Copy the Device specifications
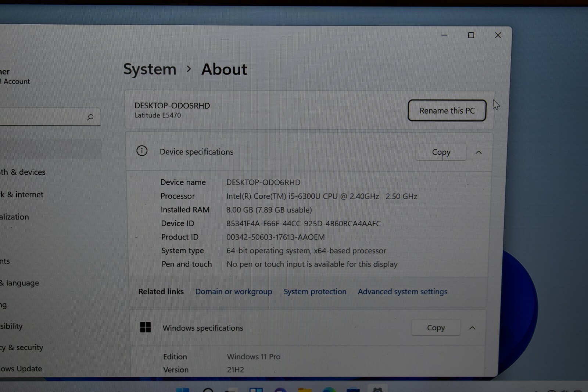The image size is (588, 392). pyautogui.click(x=441, y=152)
